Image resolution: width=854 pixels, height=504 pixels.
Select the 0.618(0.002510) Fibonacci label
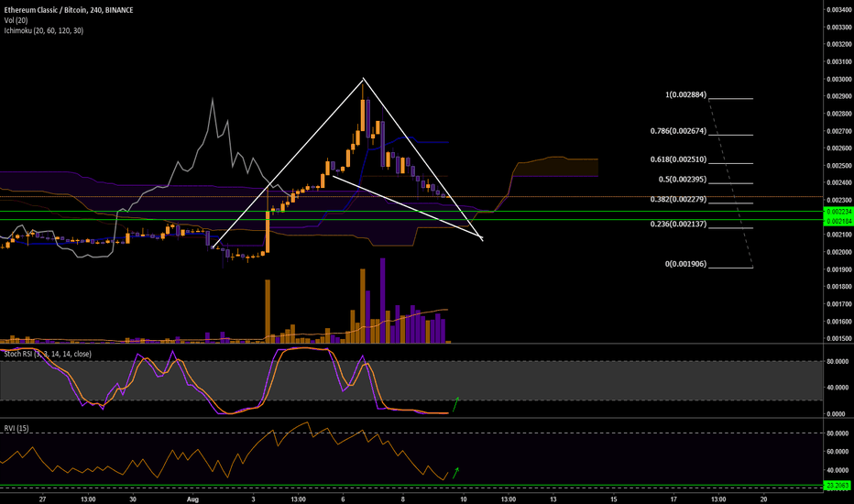(678, 159)
